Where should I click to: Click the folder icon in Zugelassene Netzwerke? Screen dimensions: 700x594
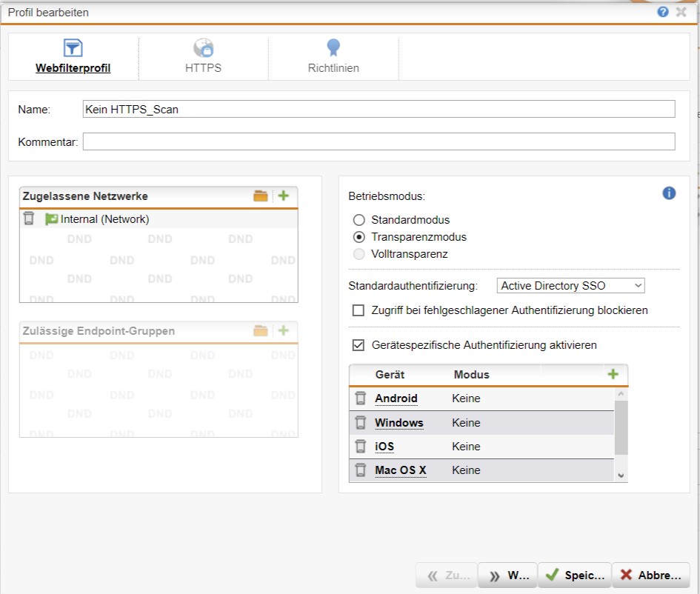(x=260, y=196)
